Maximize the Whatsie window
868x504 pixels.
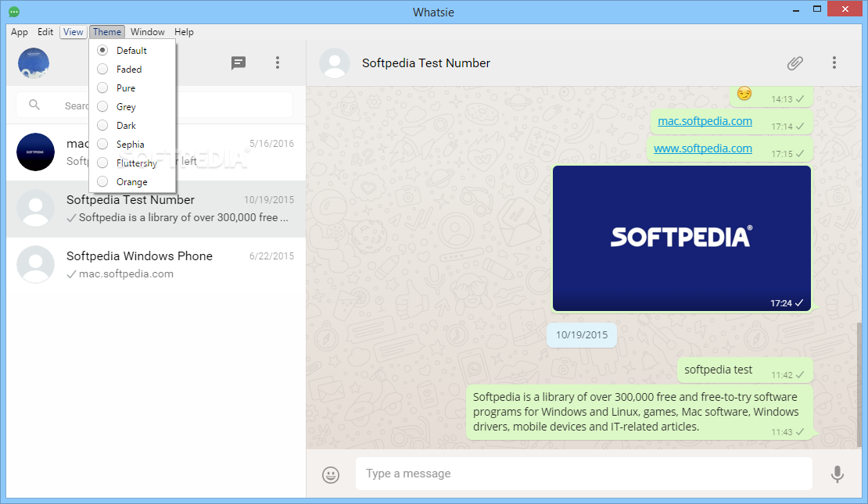(817, 9)
